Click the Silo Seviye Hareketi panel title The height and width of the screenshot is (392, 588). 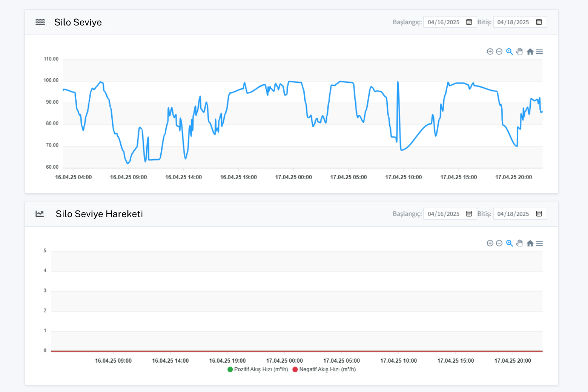pos(99,214)
